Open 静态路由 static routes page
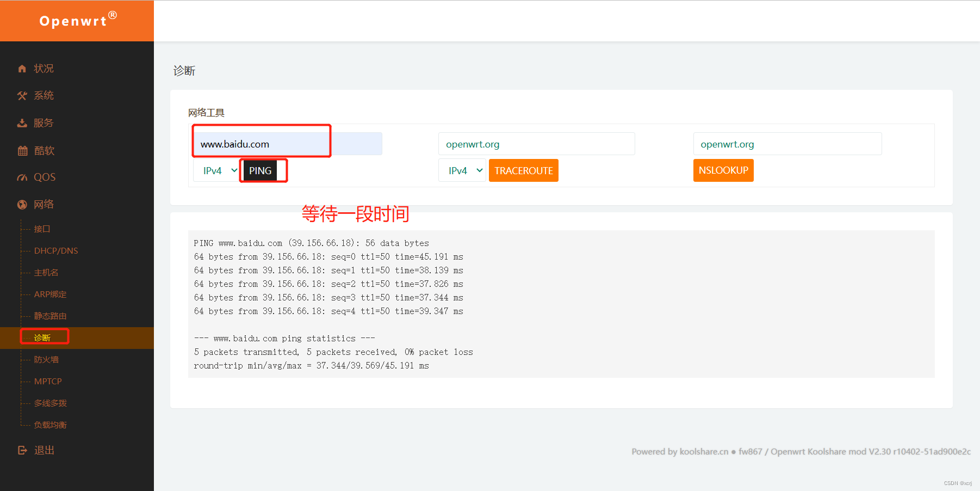 tap(51, 316)
